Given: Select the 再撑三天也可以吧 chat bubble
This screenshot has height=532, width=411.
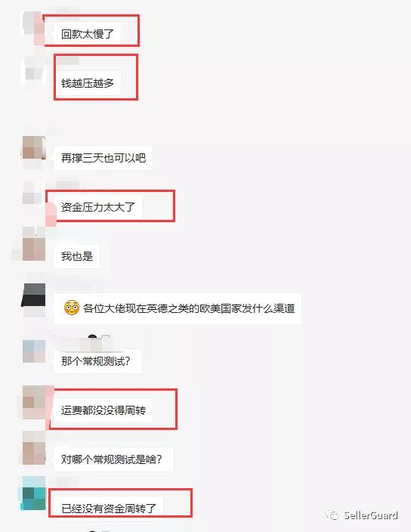Looking at the screenshot, I should coord(103,158).
